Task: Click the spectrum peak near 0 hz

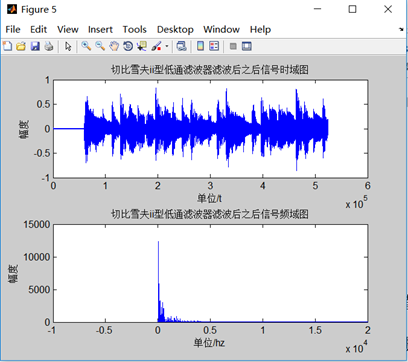Action: (159, 282)
